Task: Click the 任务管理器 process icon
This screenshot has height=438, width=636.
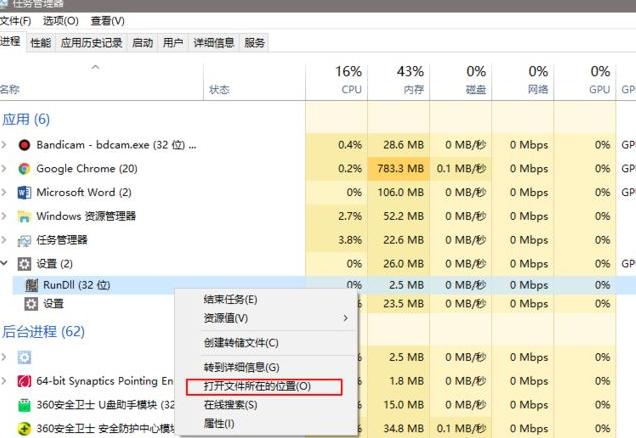Action: point(24,240)
